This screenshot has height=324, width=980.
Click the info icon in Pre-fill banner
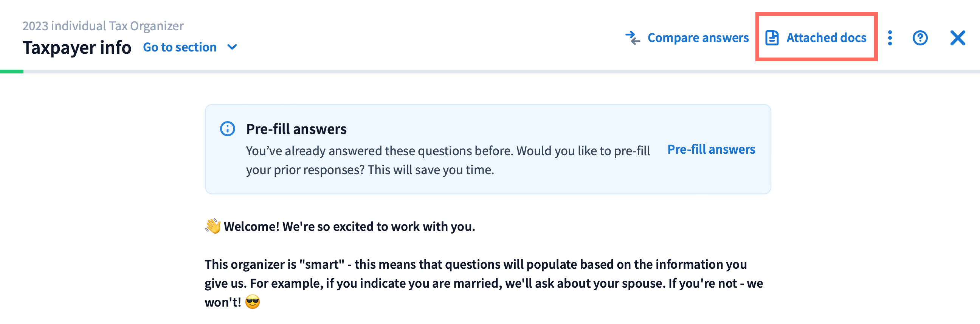228,129
